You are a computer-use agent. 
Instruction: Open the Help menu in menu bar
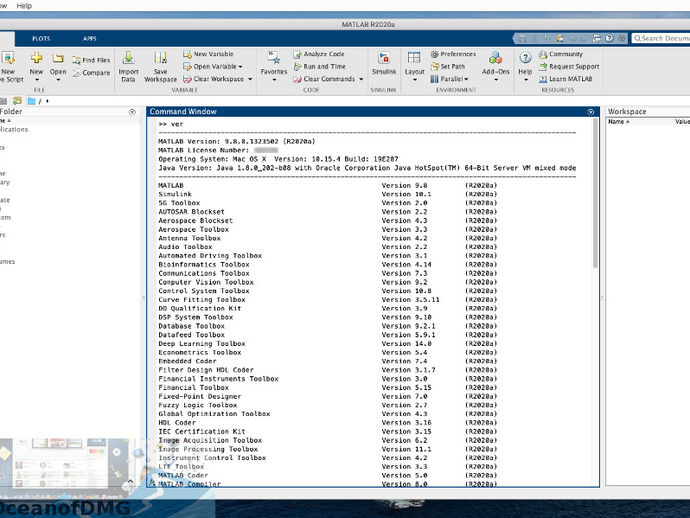pyautogui.click(x=24, y=6)
